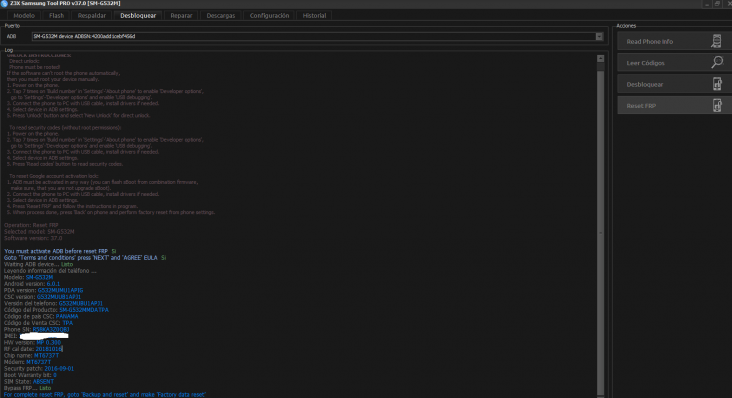Click the phone icon on Read Phone Info
Image resolution: width=732 pixels, height=398 pixels.
click(x=716, y=41)
